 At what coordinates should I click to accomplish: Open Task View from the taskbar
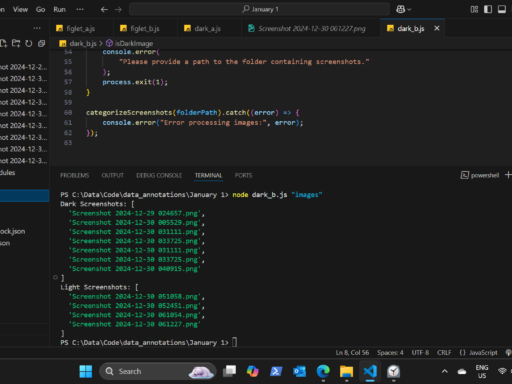(x=229, y=371)
